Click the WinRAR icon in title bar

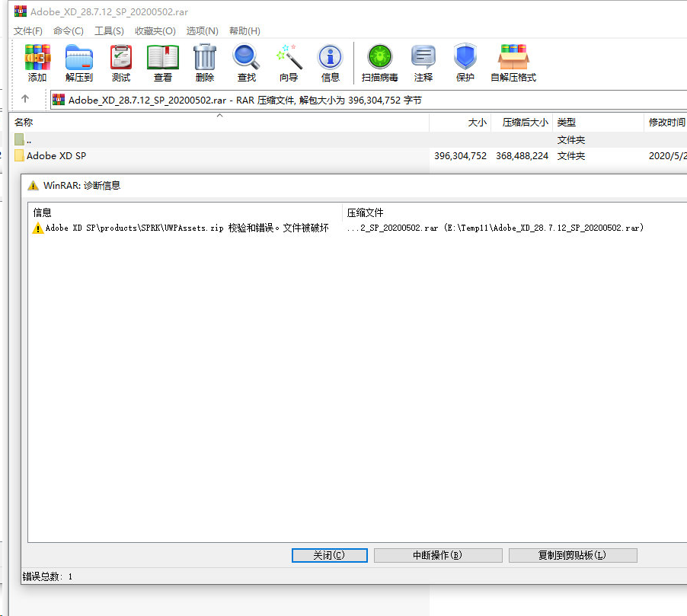tap(20, 11)
